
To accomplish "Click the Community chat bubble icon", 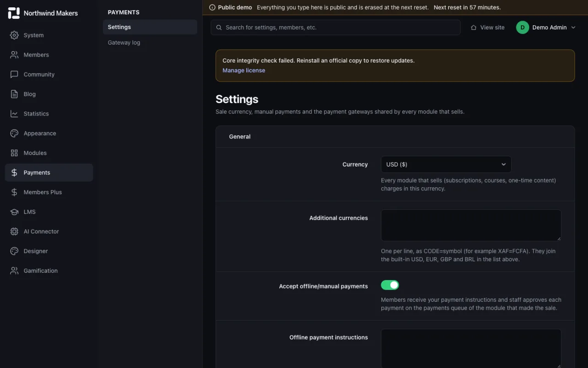I will [14, 75].
